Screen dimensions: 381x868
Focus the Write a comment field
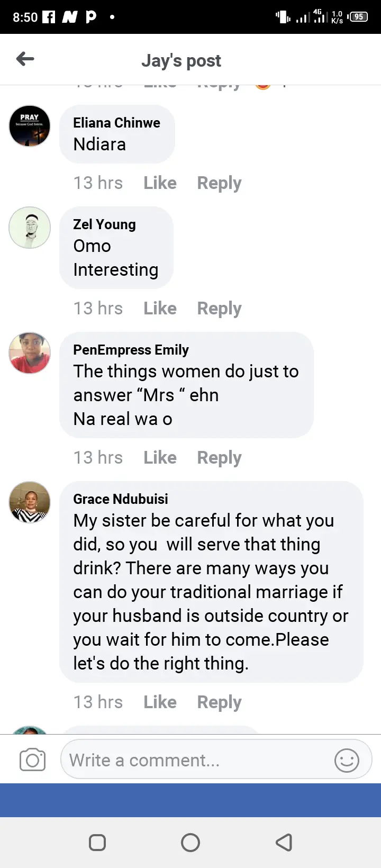click(x=196, y=761)
